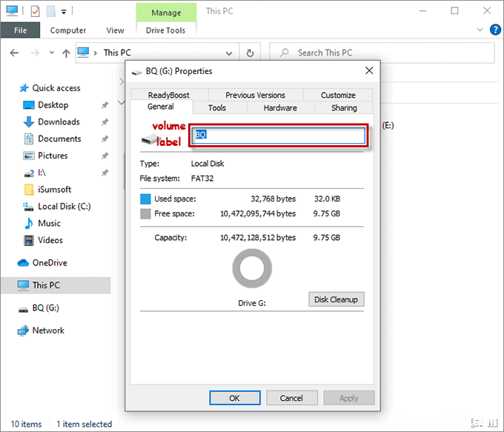The image size is (504, 432).
Task: Open the Customize Quick Access Toolbar dropdown
Action: click(64, 12)
